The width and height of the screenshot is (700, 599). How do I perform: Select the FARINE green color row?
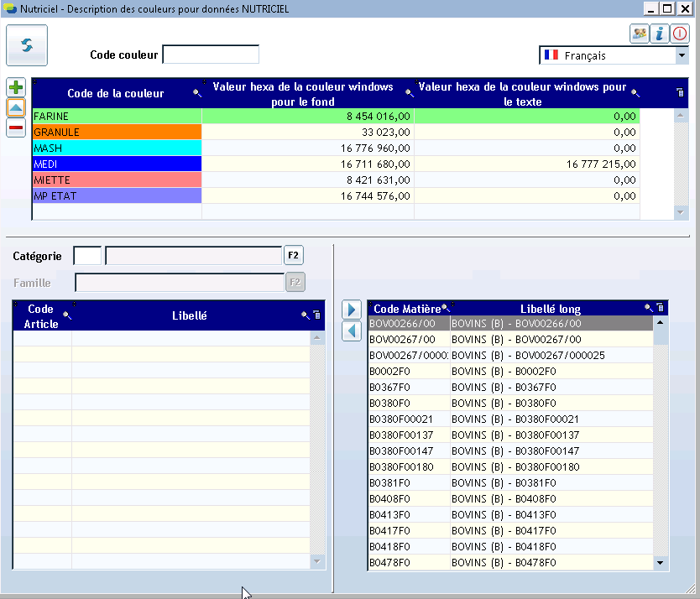tap(337, 116)
